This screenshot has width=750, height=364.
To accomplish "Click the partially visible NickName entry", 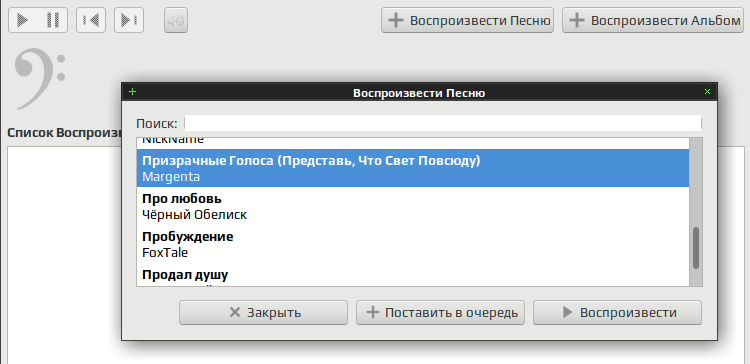I will 412,143.
